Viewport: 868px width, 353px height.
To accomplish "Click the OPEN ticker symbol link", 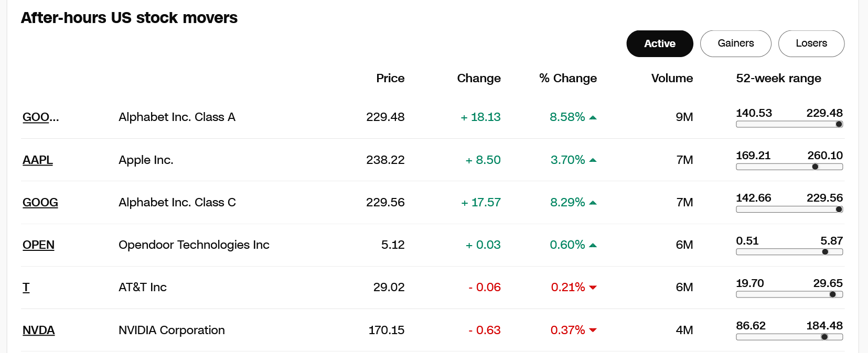I will 38,245.
